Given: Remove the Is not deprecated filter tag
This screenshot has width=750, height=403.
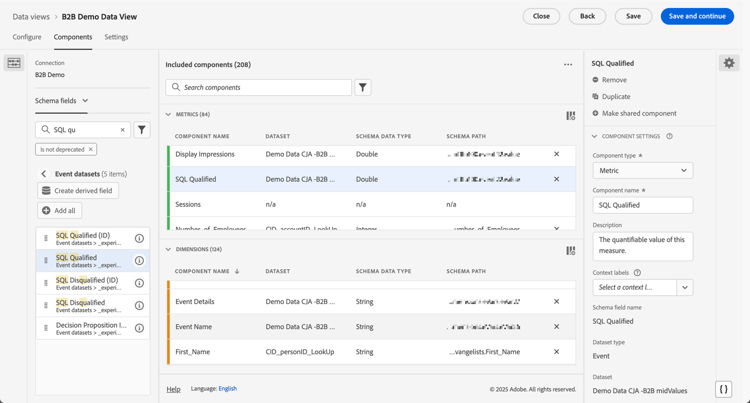Looking at the screenshot, I should click(91, 150).
